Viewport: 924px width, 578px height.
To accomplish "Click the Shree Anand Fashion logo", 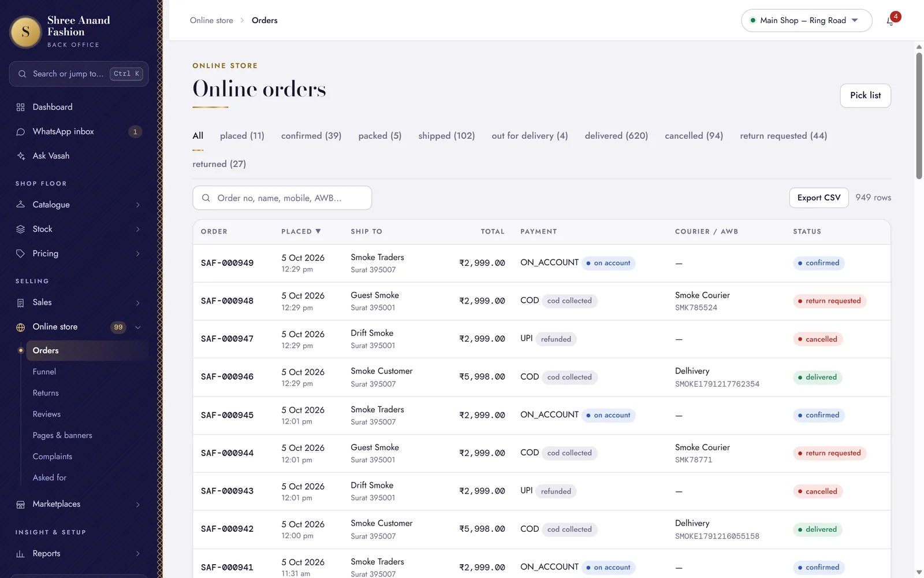I will (x=25, y=32).
